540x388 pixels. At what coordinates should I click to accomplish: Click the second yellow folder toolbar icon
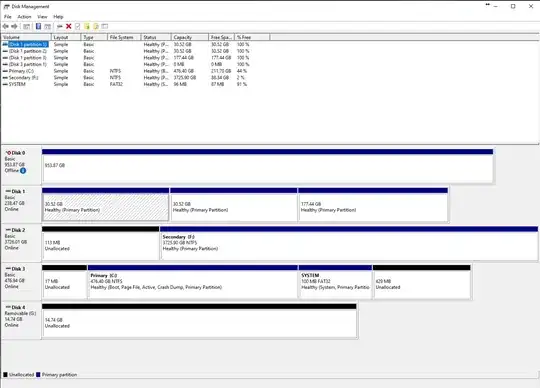[96, 26]
